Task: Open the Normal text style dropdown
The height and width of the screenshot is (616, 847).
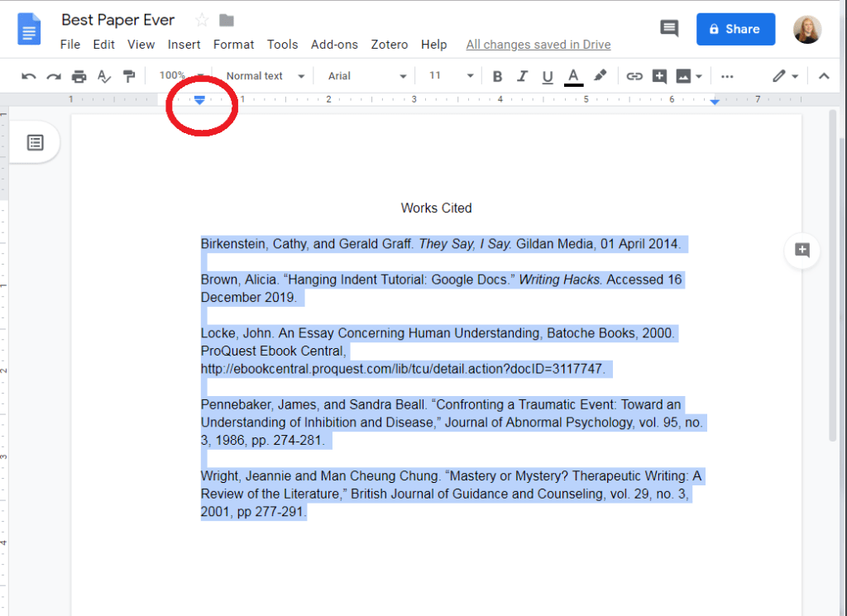Action: 265,76
